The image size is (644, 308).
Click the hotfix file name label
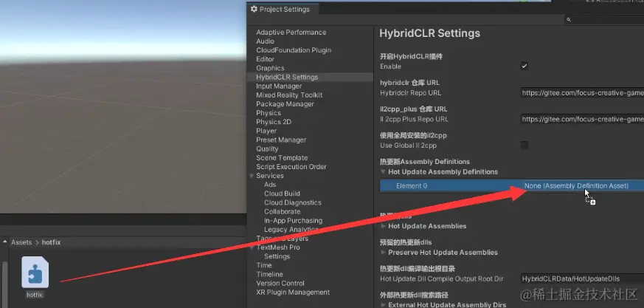(x=35, y=295)
